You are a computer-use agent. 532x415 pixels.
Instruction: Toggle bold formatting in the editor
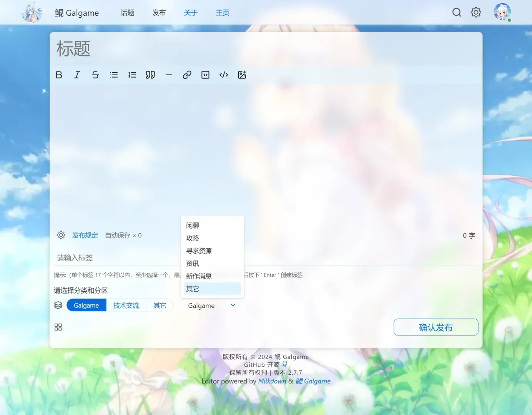click(x=59, y=75)
